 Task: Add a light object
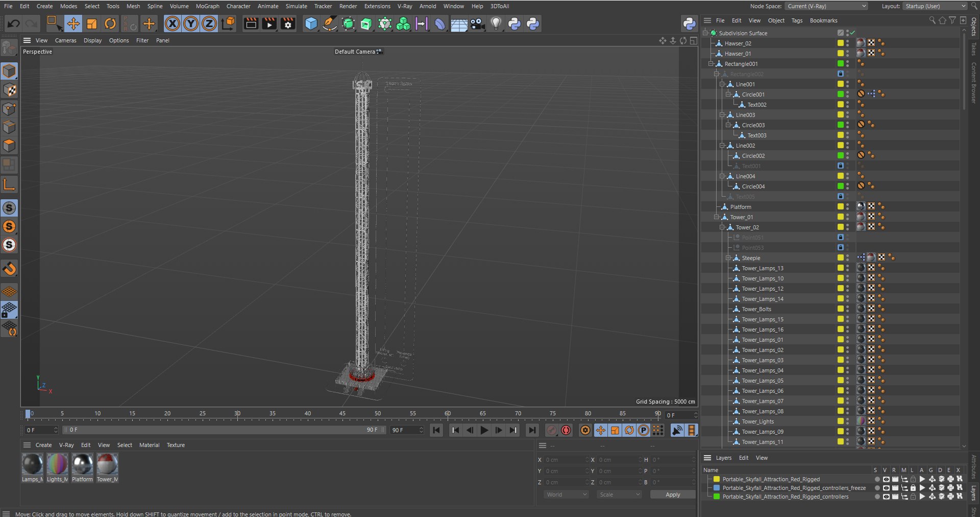click(496, 24)
